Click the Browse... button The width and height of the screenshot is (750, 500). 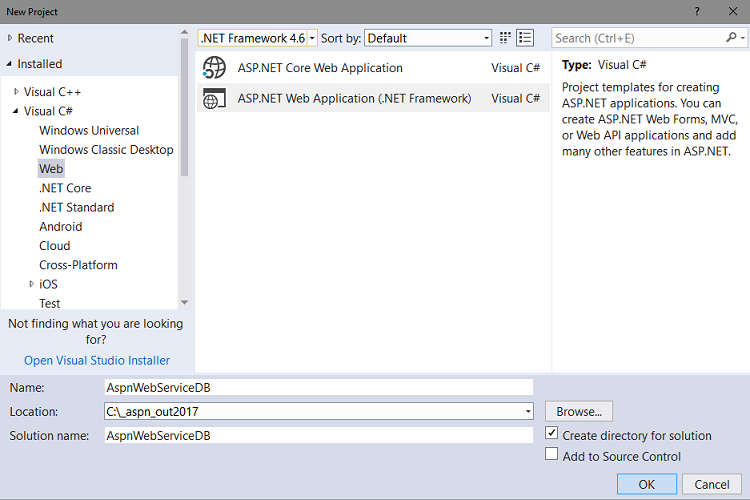[579, 411]
